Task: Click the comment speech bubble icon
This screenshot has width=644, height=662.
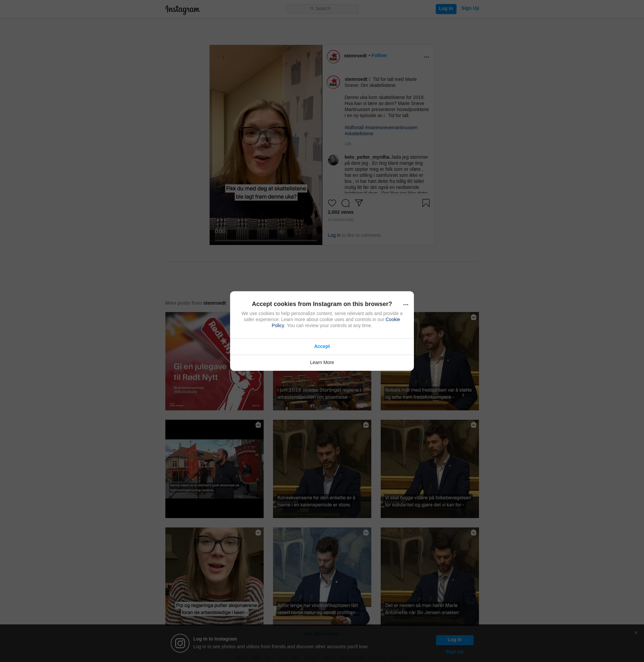Action: [x=345, y=203]
